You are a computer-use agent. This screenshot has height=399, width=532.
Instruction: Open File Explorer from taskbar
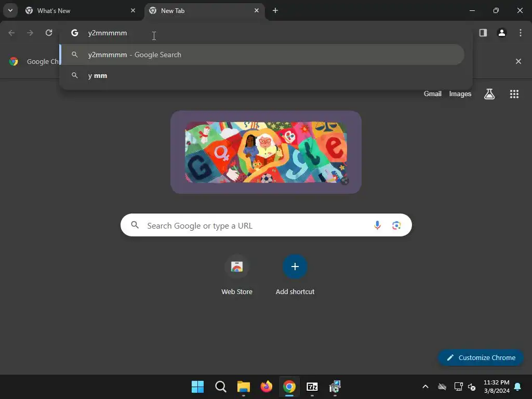tap(243, 387)
